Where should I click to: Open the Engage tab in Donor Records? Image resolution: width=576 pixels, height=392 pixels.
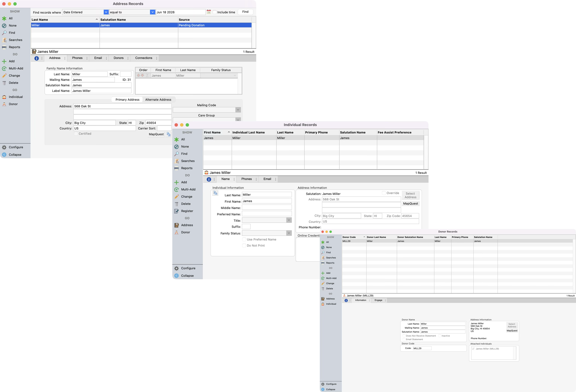click(378, 300)
